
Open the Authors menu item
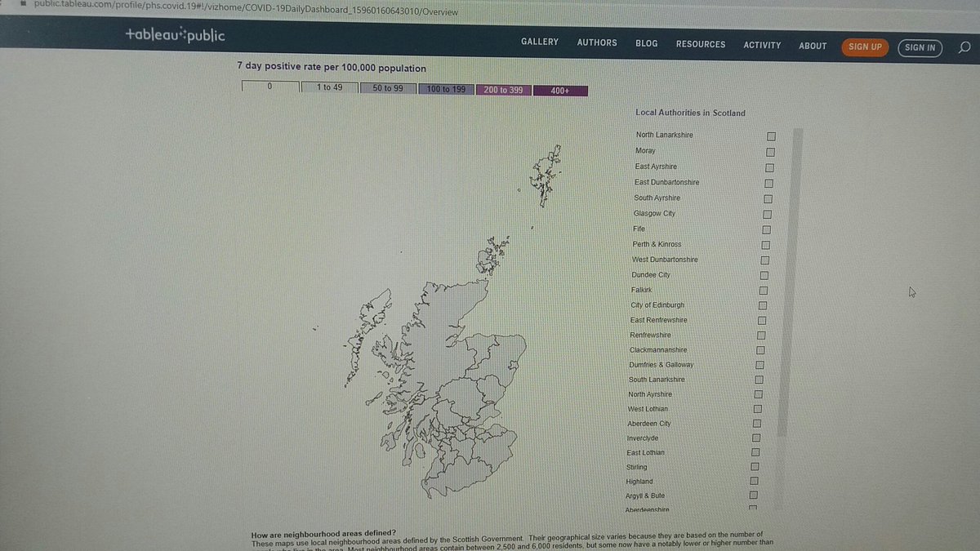click(597, 42)
